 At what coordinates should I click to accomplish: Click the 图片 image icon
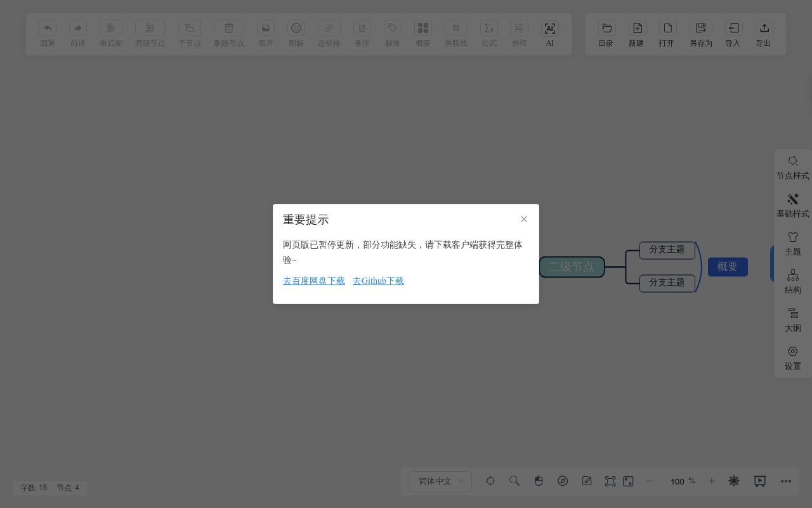pos(266,28)
